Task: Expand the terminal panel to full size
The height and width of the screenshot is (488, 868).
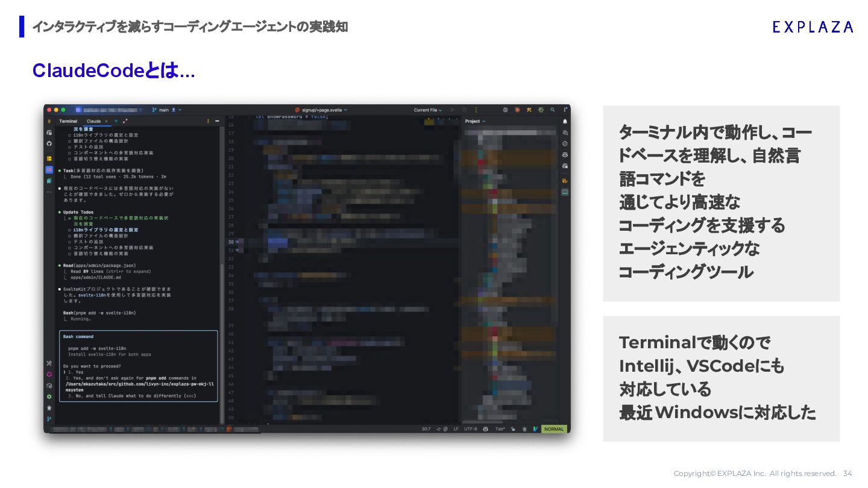Action: pyautogui.click(x=125, y=121)
